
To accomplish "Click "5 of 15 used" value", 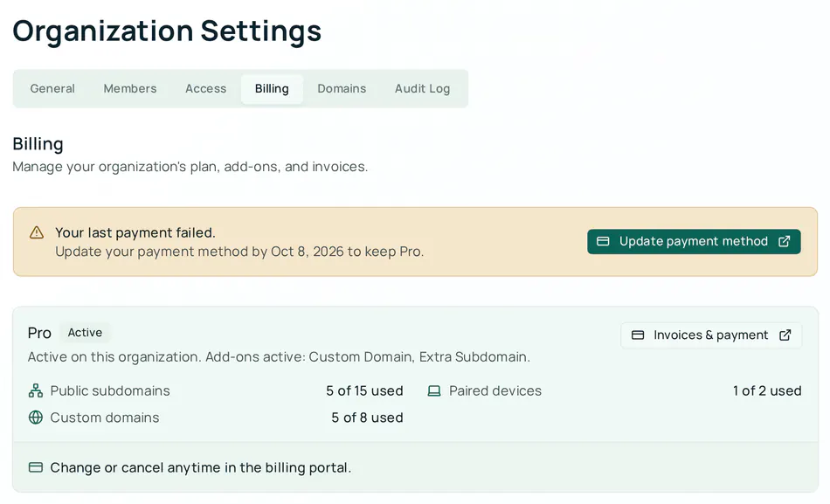I will 364,390.
